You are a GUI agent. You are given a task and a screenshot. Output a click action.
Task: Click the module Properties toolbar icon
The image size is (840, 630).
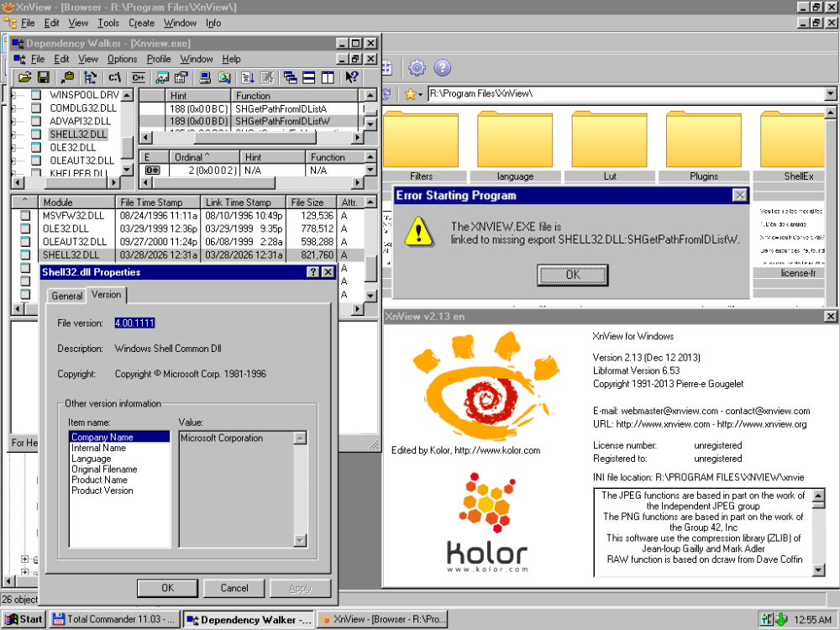coord(181,77)
